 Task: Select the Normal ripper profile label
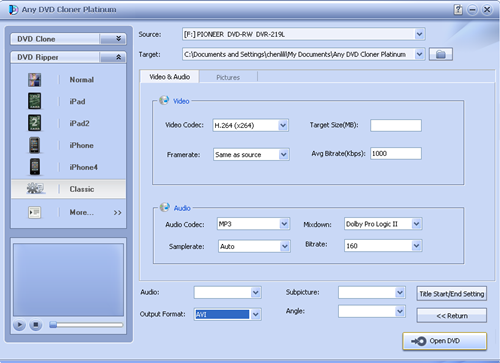pos(82,80)
